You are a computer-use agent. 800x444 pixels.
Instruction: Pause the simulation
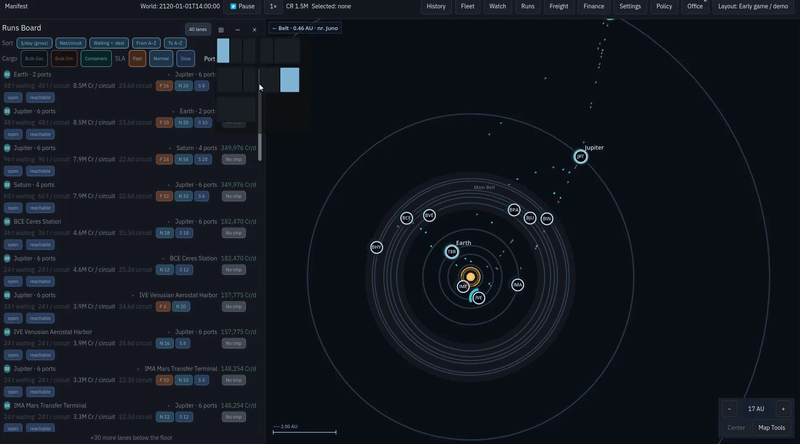click(242, 7)
